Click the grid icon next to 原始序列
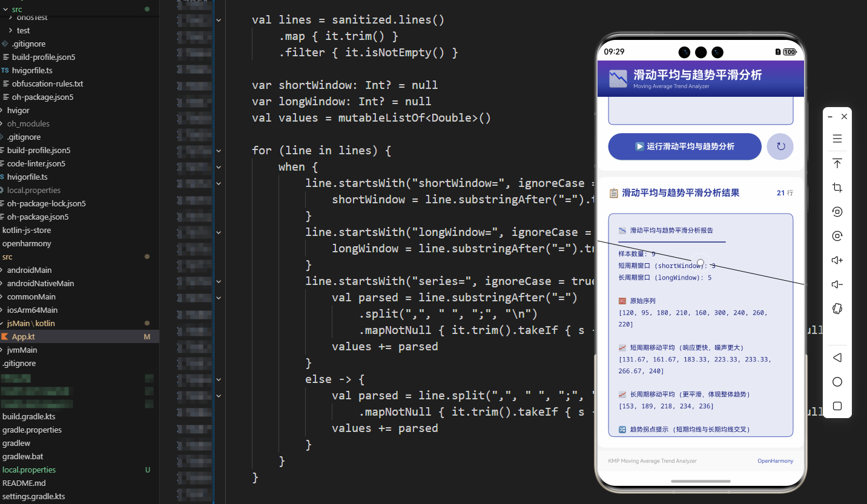The width and height of the screenshot is (867, 504). point(622,301)
